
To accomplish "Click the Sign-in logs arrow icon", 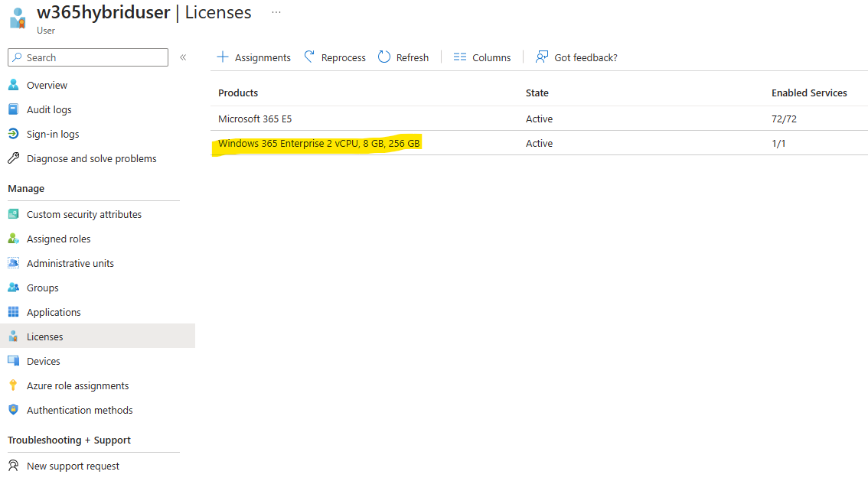I will point(13,133).
